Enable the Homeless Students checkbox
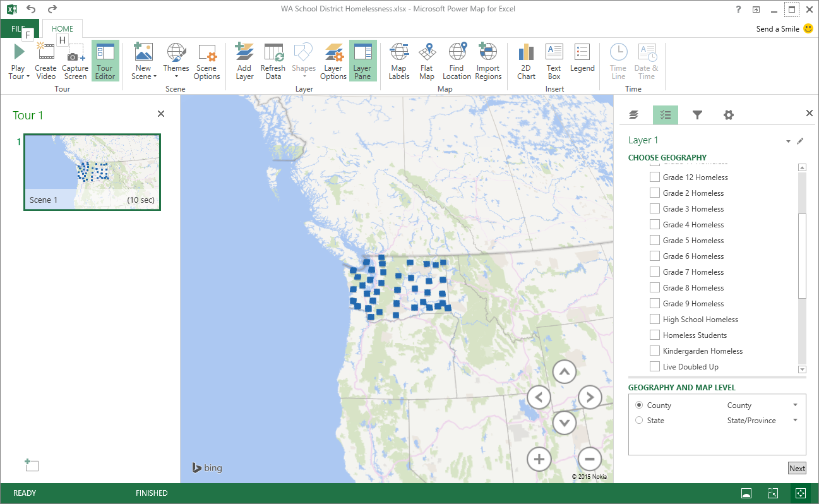Image resolution: width=819 pixels, height=504 pixels. [655, 335]
